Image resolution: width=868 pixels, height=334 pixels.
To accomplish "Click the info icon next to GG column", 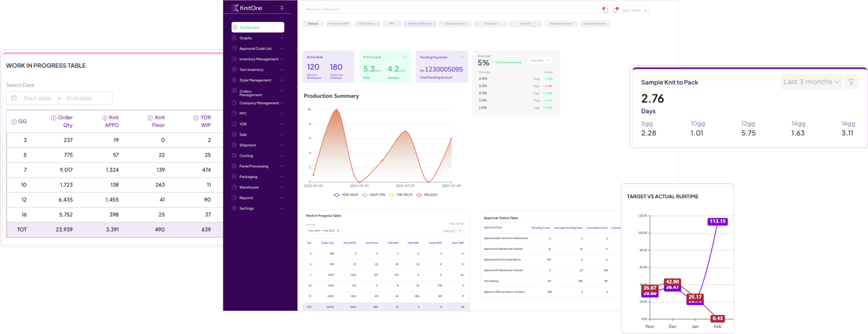I will click(14, 122).
